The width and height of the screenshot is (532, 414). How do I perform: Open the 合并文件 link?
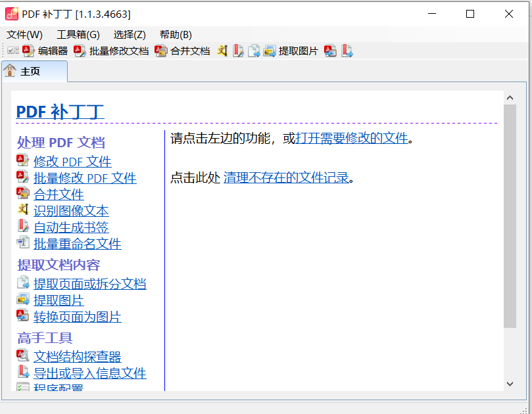coord(59,195)
